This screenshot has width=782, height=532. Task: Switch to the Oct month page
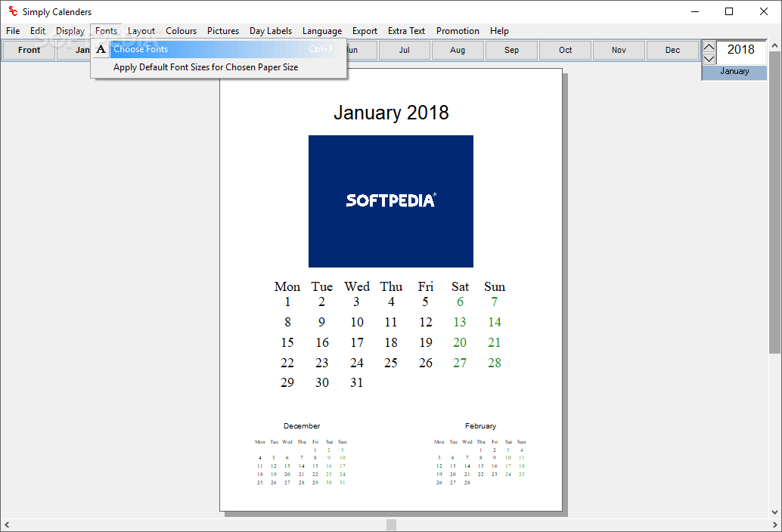[x=565, y=50]
